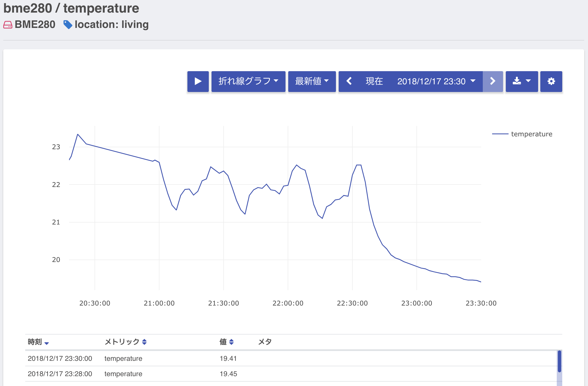Click the location: living tag label
The image size is (588, 386).
[x=112, y=25]
